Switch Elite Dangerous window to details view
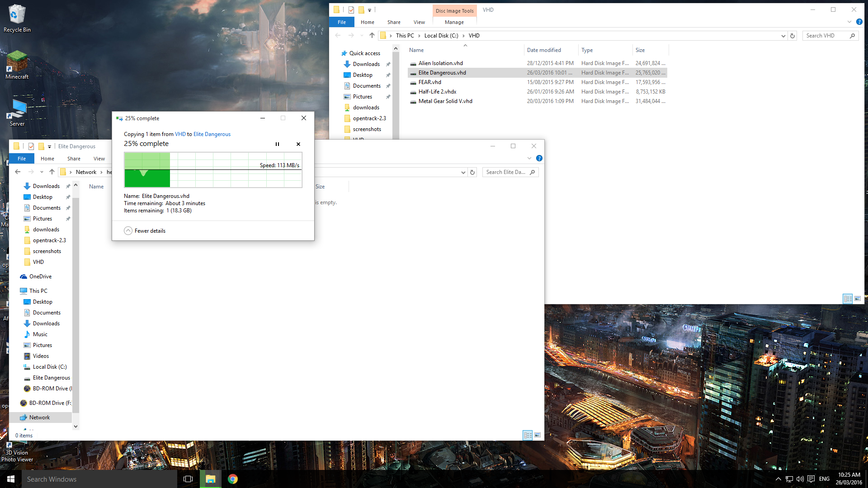This screenshot has width=868, height=488. (528, 435)
